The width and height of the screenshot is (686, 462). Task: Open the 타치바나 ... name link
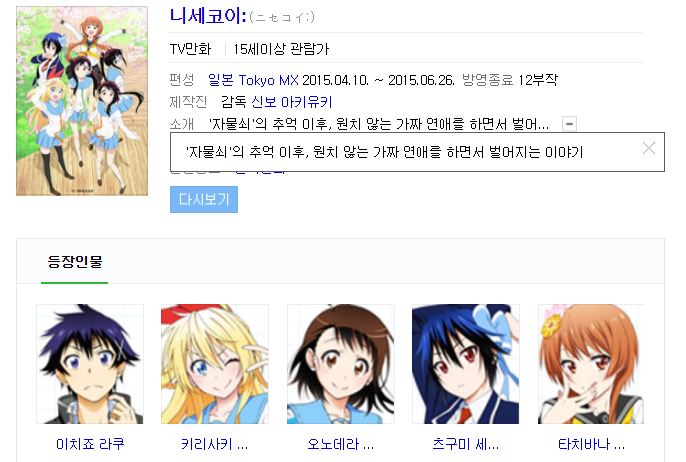point(591,444)
